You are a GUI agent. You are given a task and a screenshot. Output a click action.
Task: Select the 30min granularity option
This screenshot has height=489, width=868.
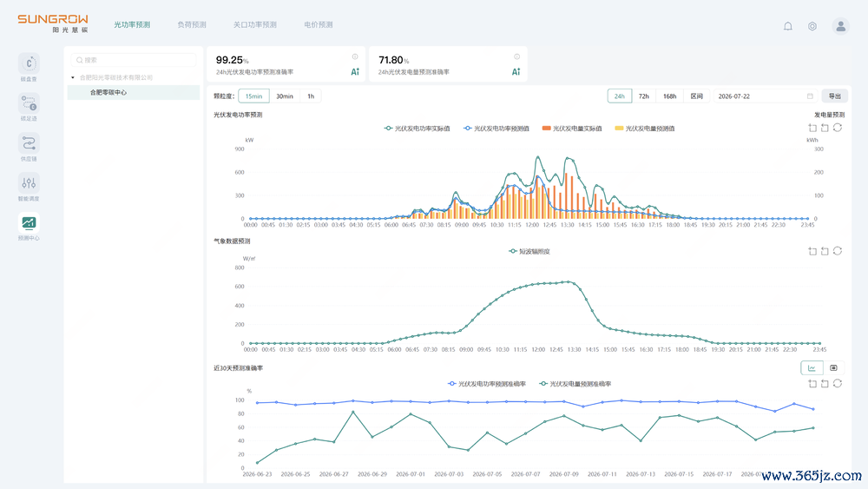[x=285, y=96]
